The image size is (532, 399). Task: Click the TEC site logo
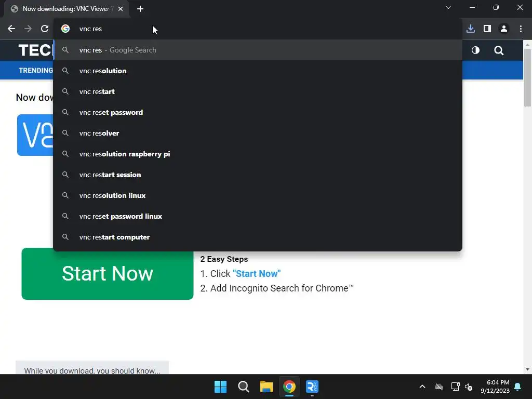tap(35, 50)
